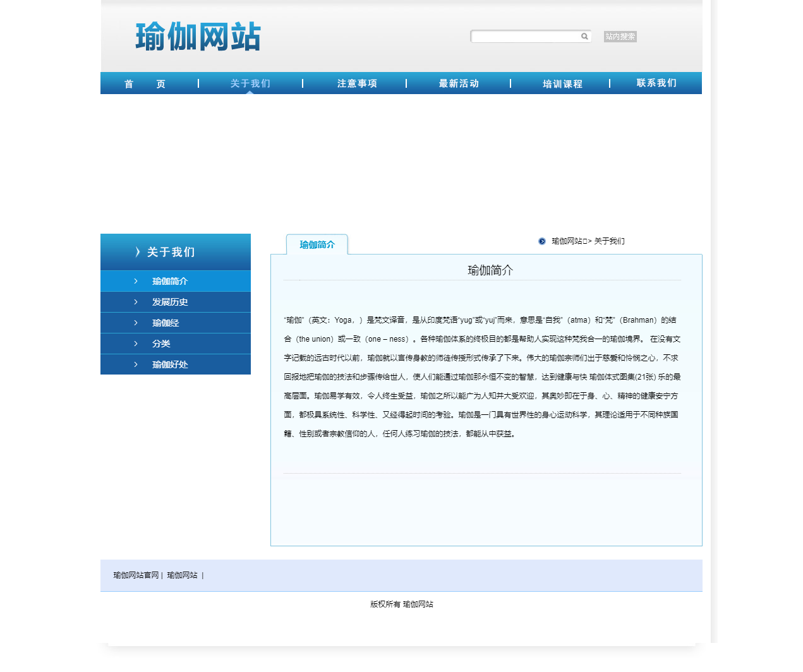Image resolution: width=803 pixels, height=672 pixels.
Task: Select 发展历史 in the sidebar
Action: click(176, 302)
